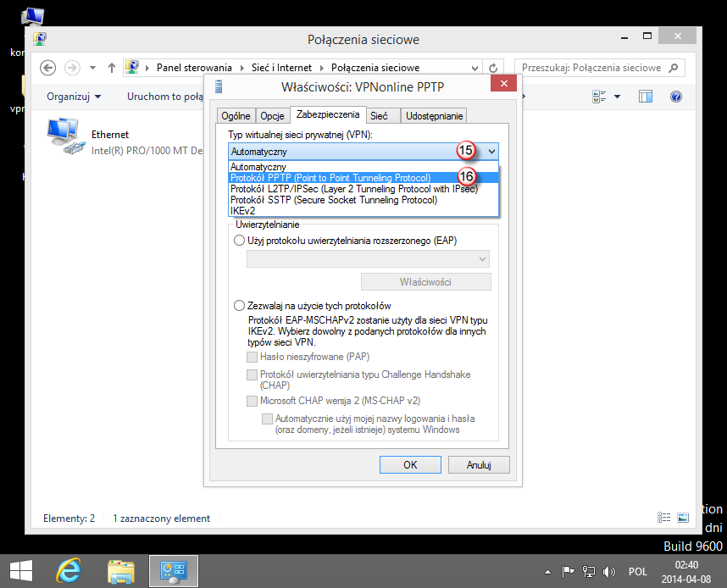Check Microsoft CHAP wersja 2 checkbox
This screenshot has width=727, height=588.
click(252, 401)
